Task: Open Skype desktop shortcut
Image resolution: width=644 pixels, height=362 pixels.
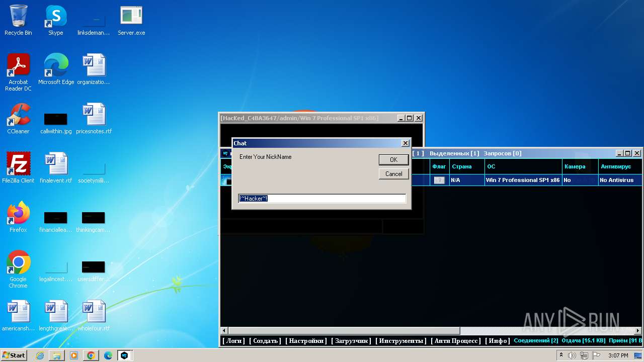Action: (56, 21)
